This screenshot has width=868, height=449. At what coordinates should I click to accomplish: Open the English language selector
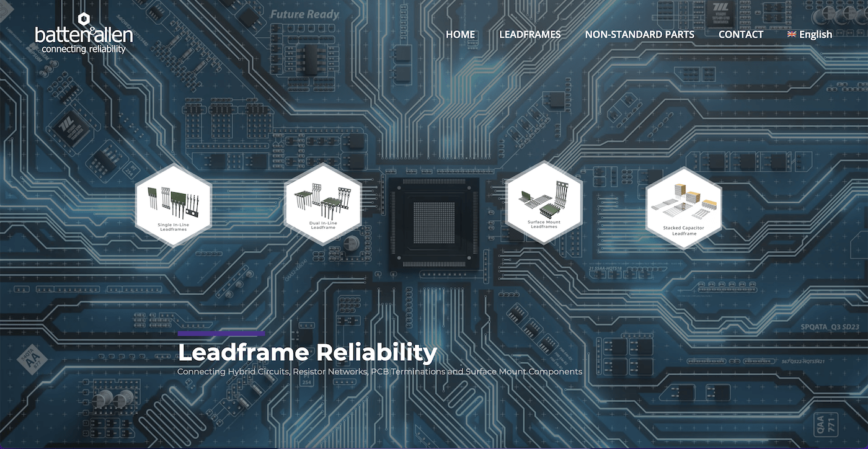coord(809,34)
